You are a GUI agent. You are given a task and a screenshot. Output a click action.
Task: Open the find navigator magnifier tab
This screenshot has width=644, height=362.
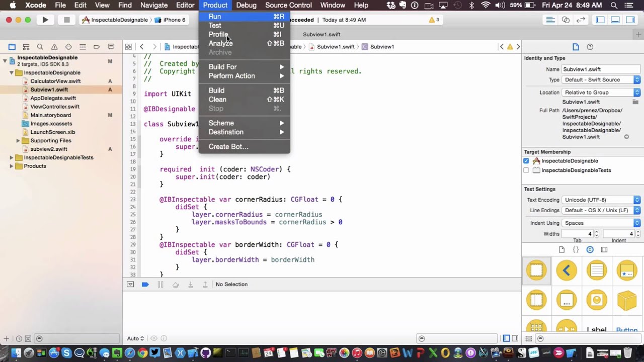(40, 47)
